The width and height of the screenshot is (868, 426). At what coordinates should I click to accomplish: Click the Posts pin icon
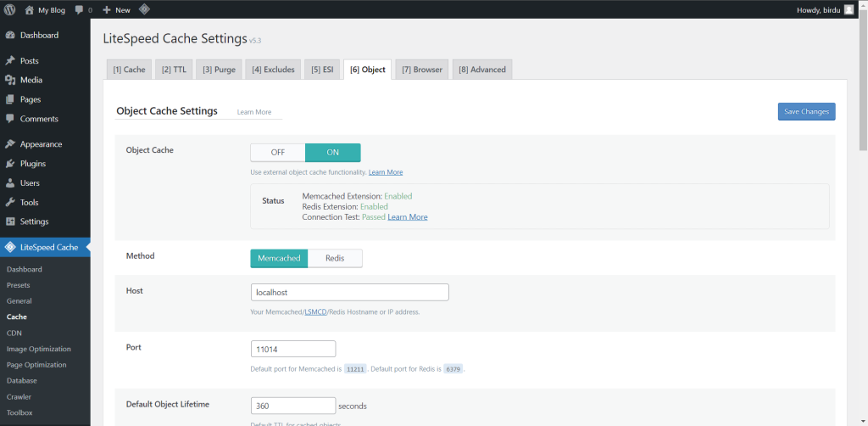tap(10, 61)
